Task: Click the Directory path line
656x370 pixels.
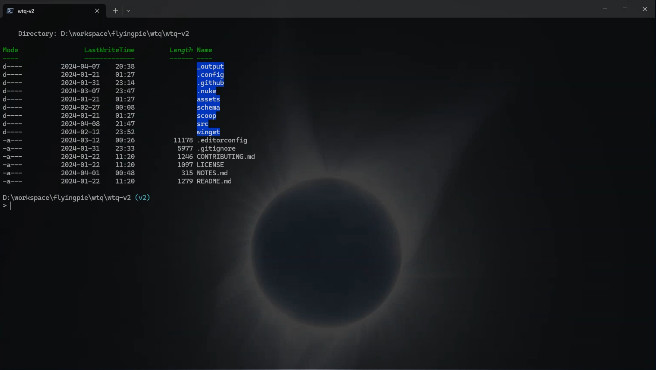Action: coord(104,33)
